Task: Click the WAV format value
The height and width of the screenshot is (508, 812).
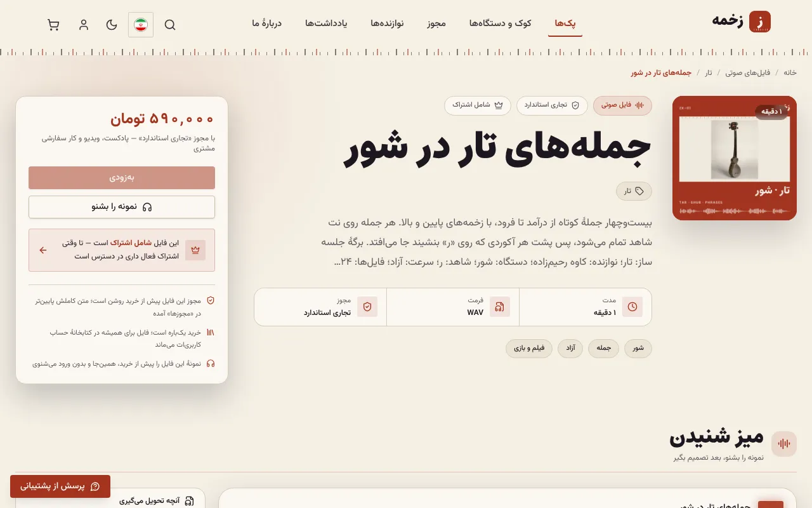Action: (x=475, y=312)
